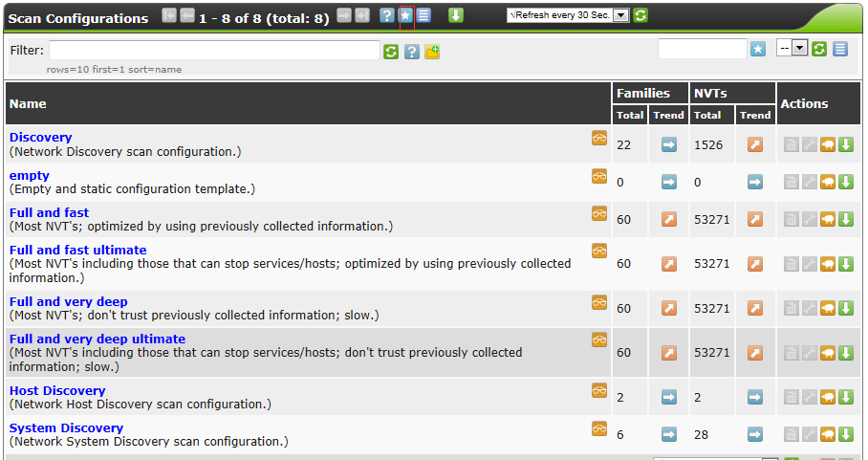
Task: Click the create new filter folder icon
Action: (432, 51)
